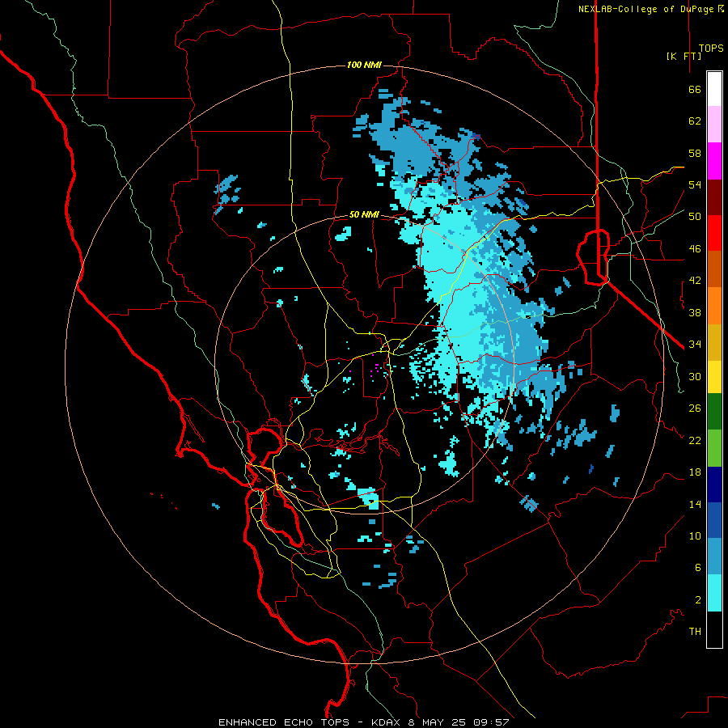Screen dimensions: 728x728
Task: Click the [K FT] units label
Action: coord(684,56)
